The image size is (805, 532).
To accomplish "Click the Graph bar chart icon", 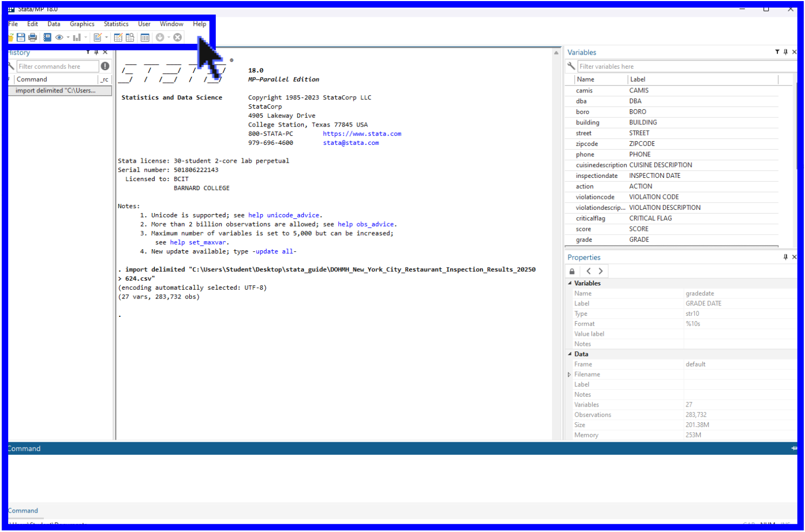I will [77, 37].
